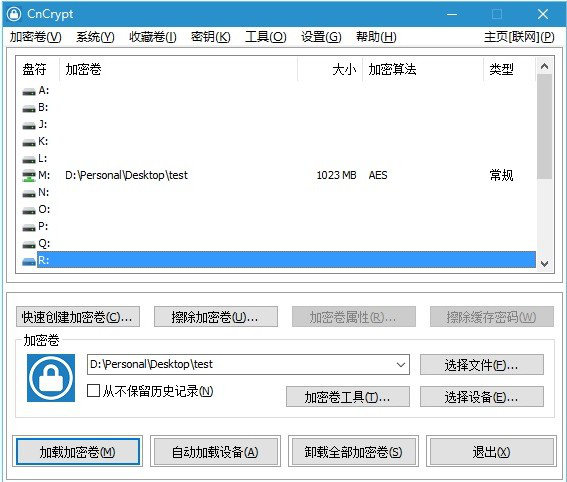Toggle 从不保留历史记录 checkbox
Viewport: 567px width, 482px height.
[x=93, y=391]
